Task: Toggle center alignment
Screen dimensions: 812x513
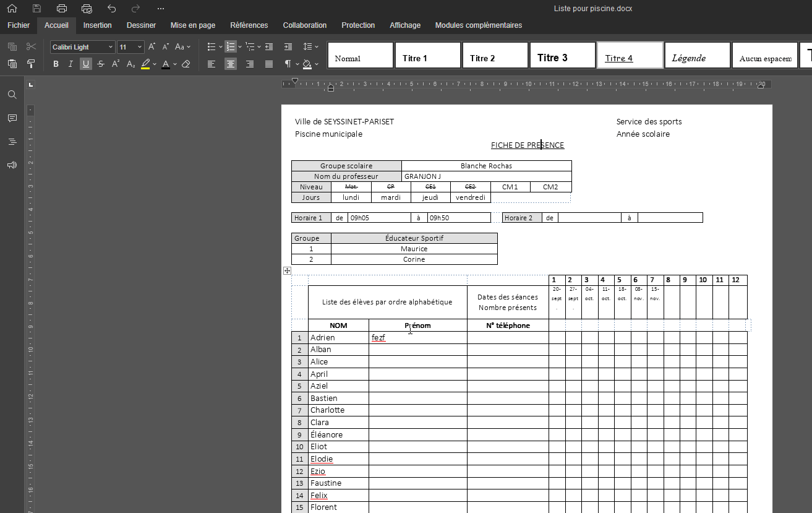Action: click(231, 64)
